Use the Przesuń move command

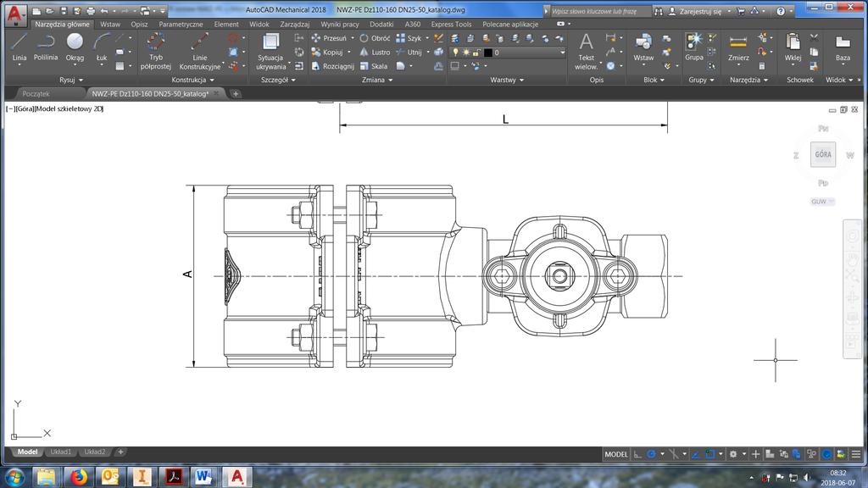click(330, 38)
